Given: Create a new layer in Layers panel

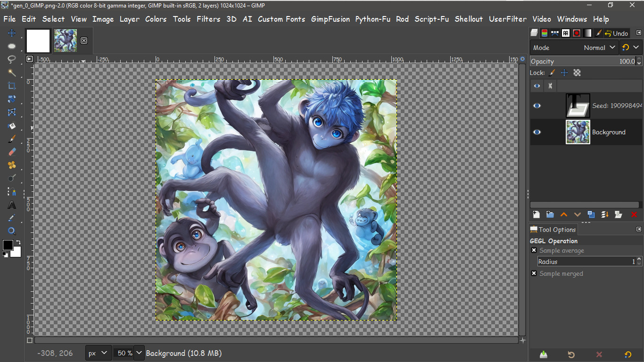Looking at the screenshot, I should click(x=536, y=214).
